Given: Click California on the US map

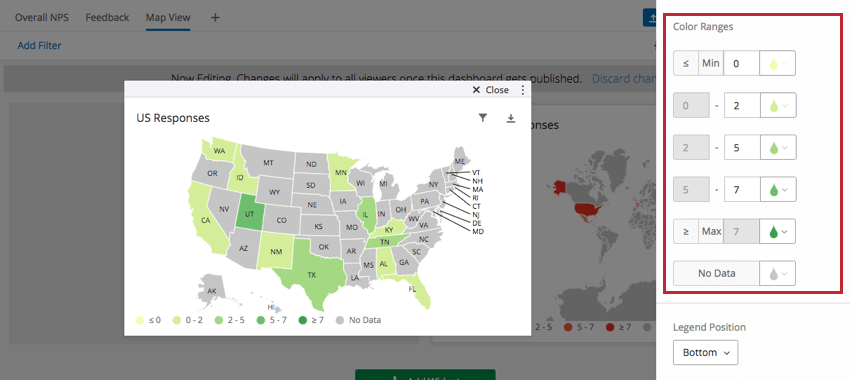Looking at the screenshot, I should click(x=205, y=220).
